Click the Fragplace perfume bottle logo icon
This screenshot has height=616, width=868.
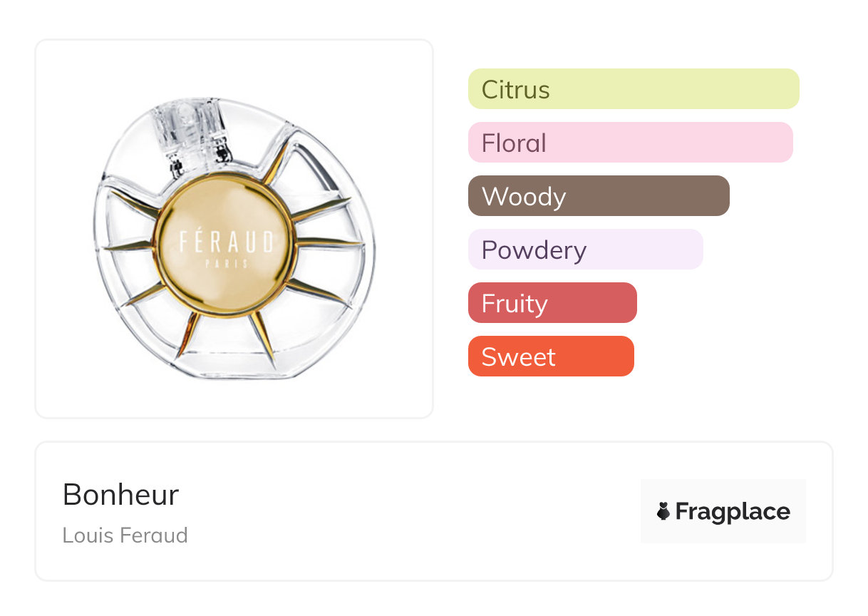coord(663,511)
